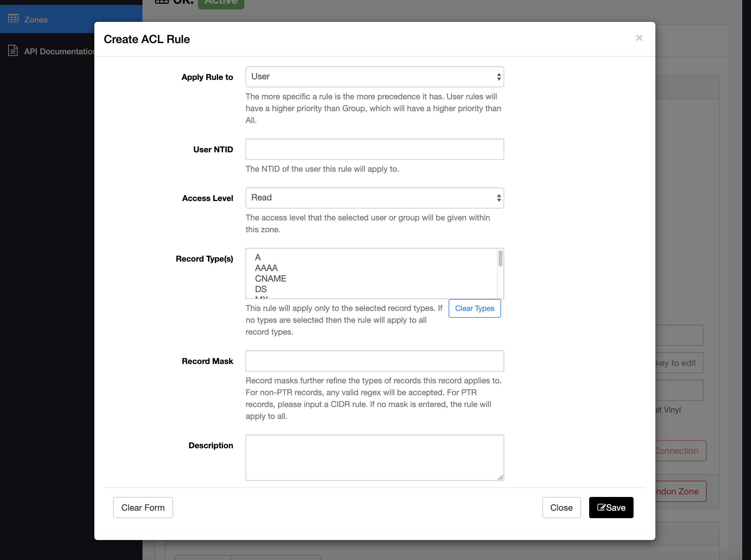Select the A record type

[x=258, y=257]
